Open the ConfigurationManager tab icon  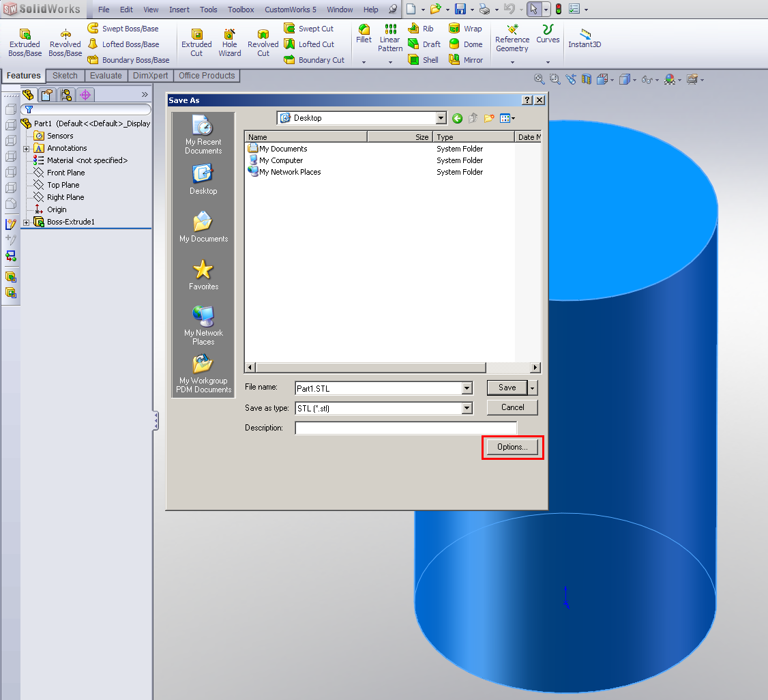tap(66, 95)
